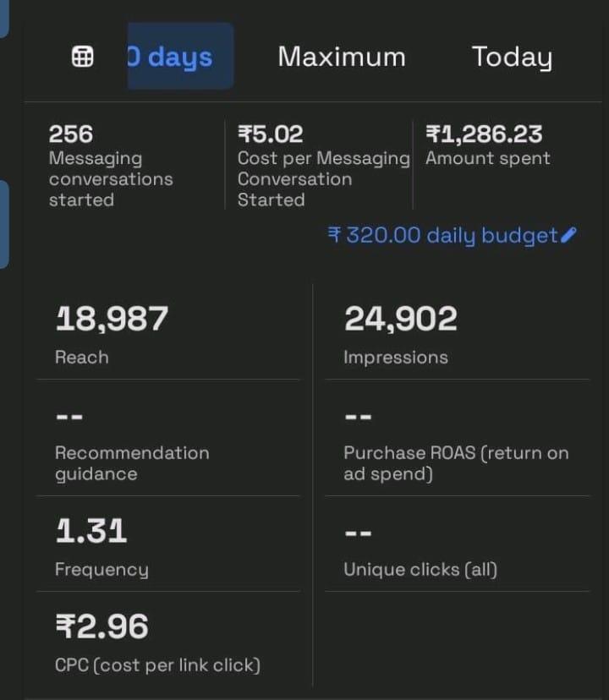Open the calendar grid date picker icon
The width and height of the screenshot is (609, 700).
(x=82, y=57)
